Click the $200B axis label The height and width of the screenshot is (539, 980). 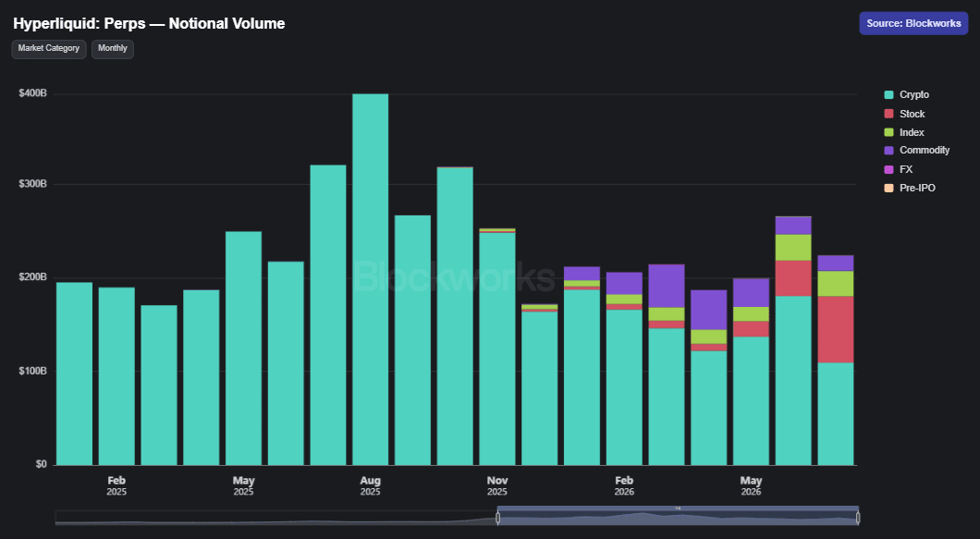pyautogui.click(x=32, y=277)
